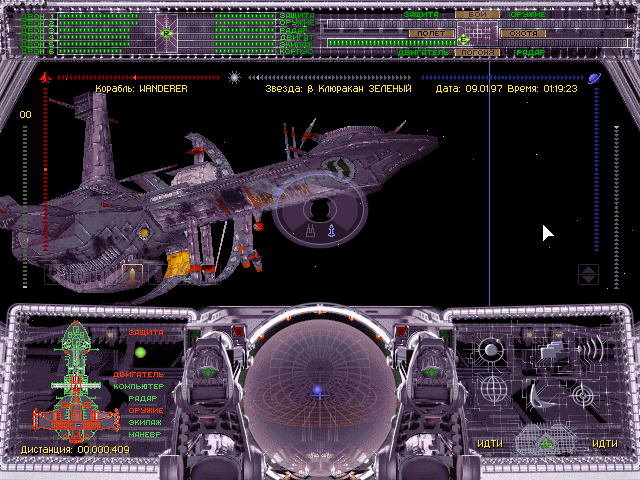This screenshot has width=640, height=480.
Task: Toggle ДРОН 4 in the drone list
Action: point(38,37)
